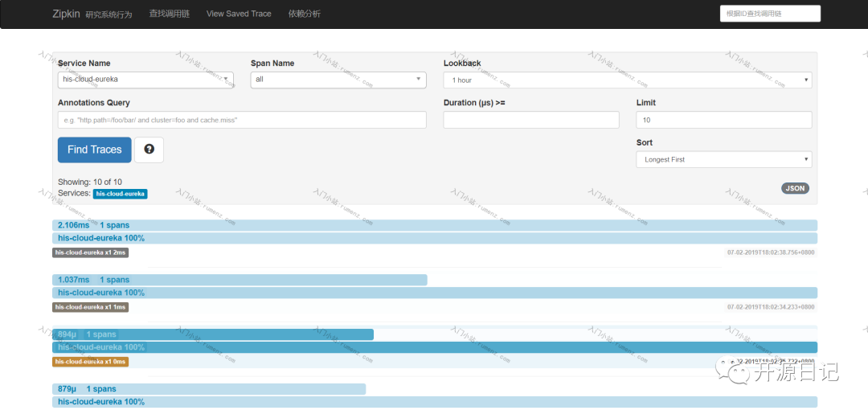Click the Annotations Query input field
This screenshot has height=410, width=868.
(x=242, y=120)
